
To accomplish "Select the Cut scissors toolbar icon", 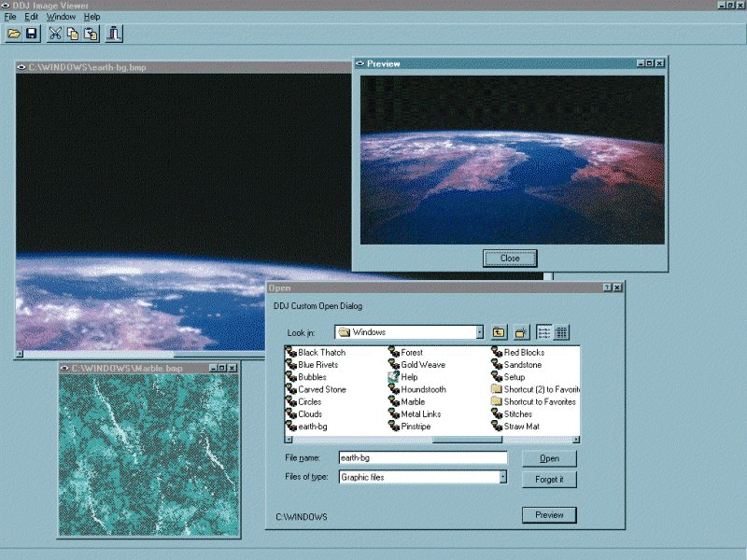I will [x=55, y=34].
